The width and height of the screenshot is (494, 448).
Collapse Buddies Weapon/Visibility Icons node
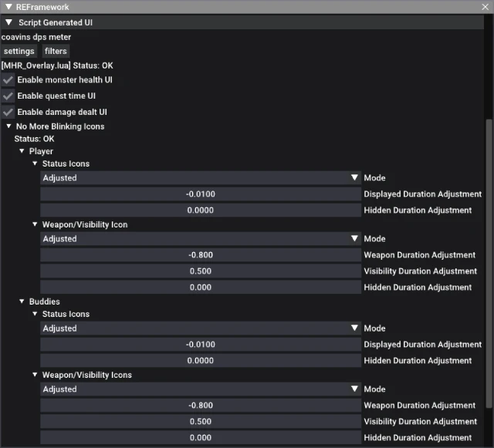pos(35,375)
